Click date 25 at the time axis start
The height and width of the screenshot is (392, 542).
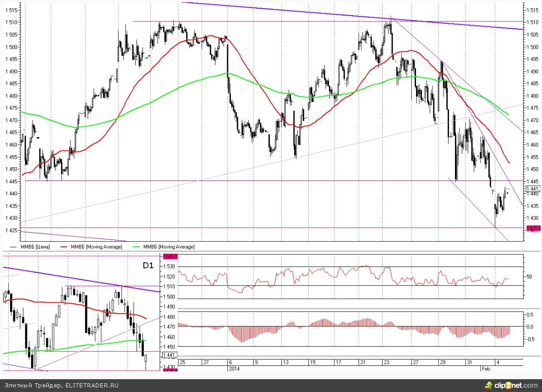182,362
